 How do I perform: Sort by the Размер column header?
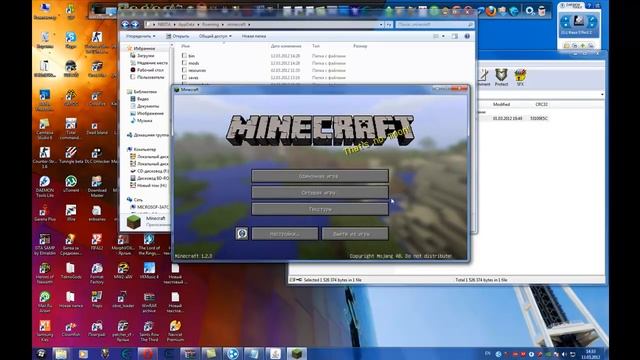(x=360, y=46)
